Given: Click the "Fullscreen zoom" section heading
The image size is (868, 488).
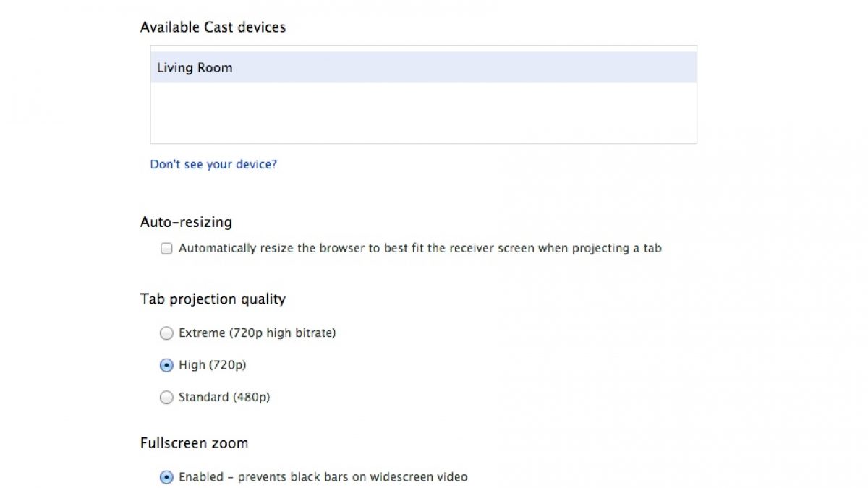Looking at the screenshot, I should pos(194,443).
